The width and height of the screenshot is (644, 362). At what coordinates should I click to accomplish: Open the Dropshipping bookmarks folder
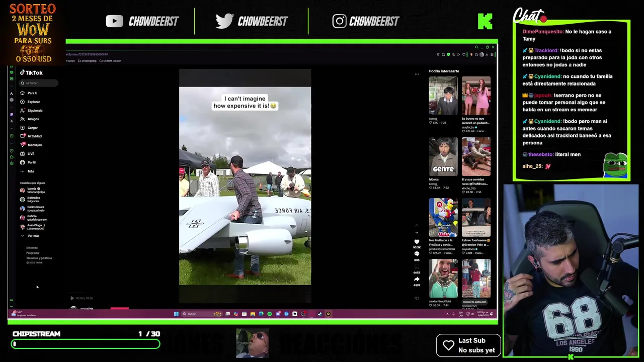point(87,61)
